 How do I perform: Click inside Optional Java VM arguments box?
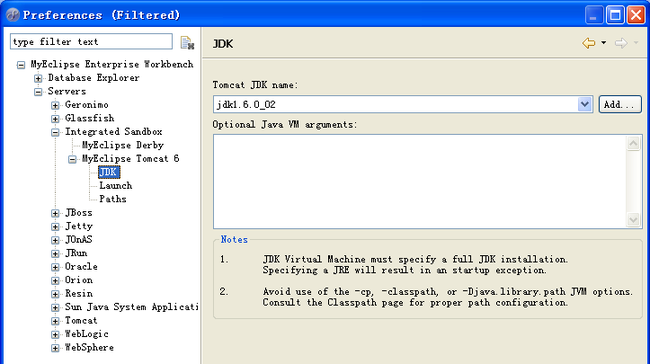[419, 181]
